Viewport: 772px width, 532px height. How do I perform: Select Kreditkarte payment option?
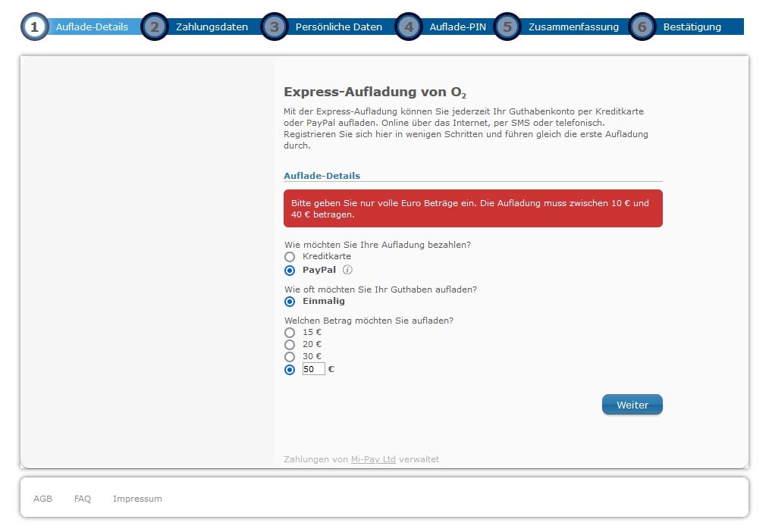pos(290,257)
